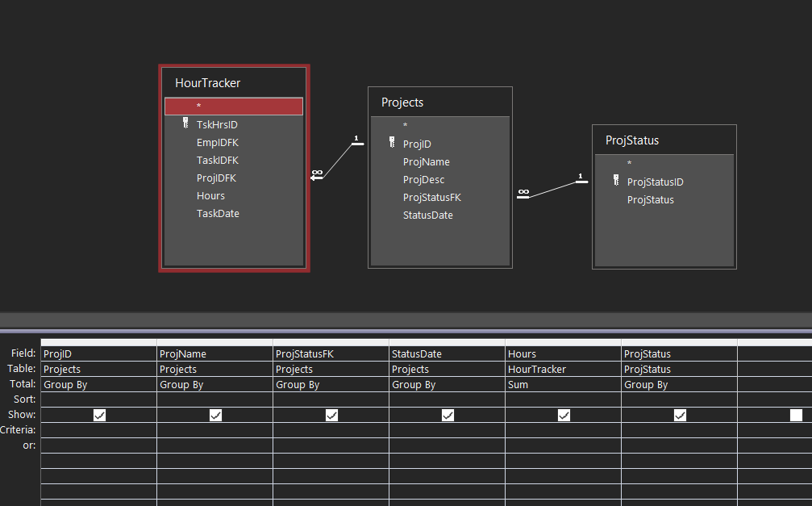Open Total Group By cell under StatusDate
The height and width of the screenshot is (506, 812).
(447, 385)
